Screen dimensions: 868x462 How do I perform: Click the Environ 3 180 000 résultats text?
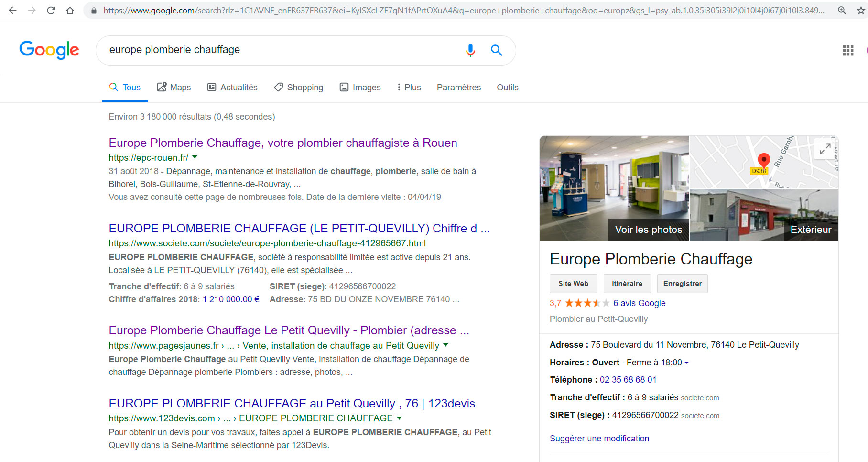point(192,117)
